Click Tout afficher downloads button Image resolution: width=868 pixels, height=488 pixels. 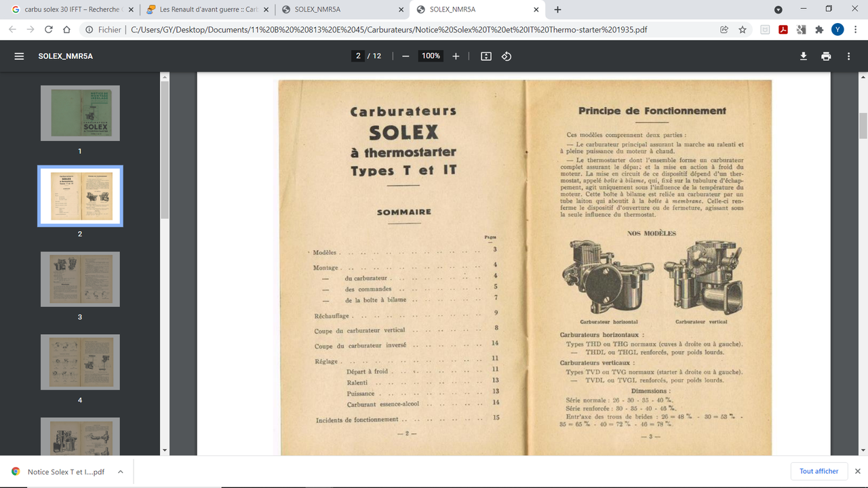coord(818,471)
